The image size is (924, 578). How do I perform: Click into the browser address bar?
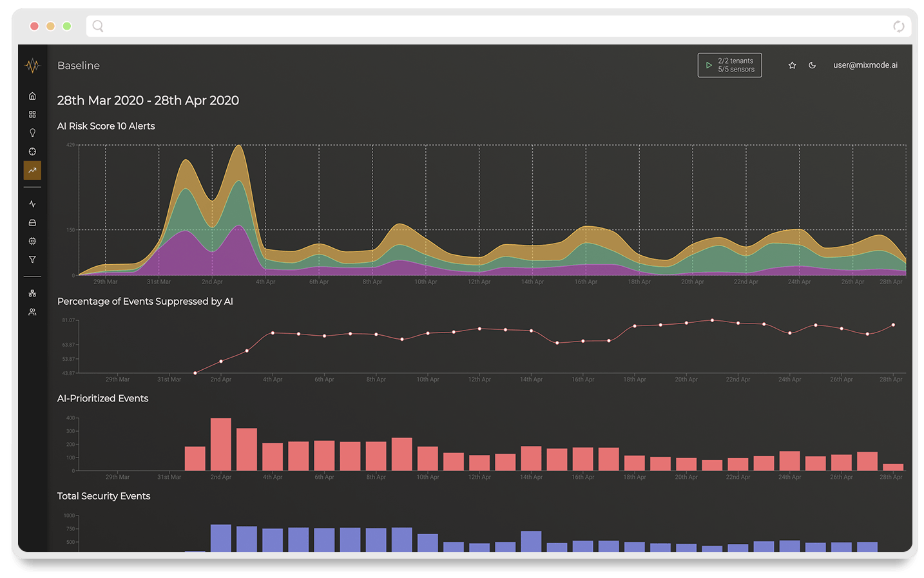click(x=498, y=26)
